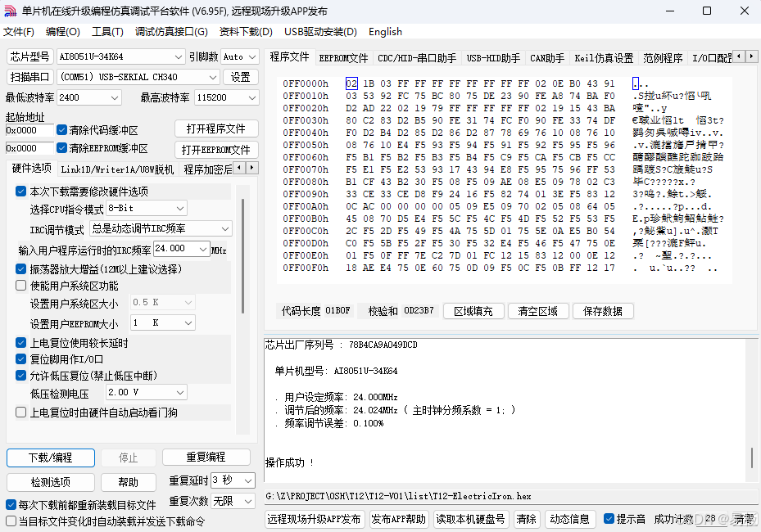
Task: Open maximum baud rate 115200 dropdown
Action: tap(227, 97)
